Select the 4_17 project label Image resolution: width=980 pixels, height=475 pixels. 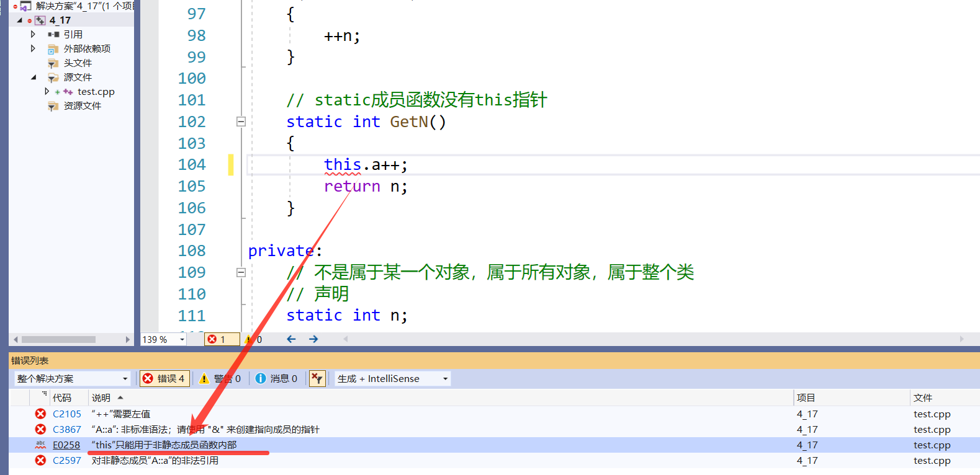coord(60,20)
